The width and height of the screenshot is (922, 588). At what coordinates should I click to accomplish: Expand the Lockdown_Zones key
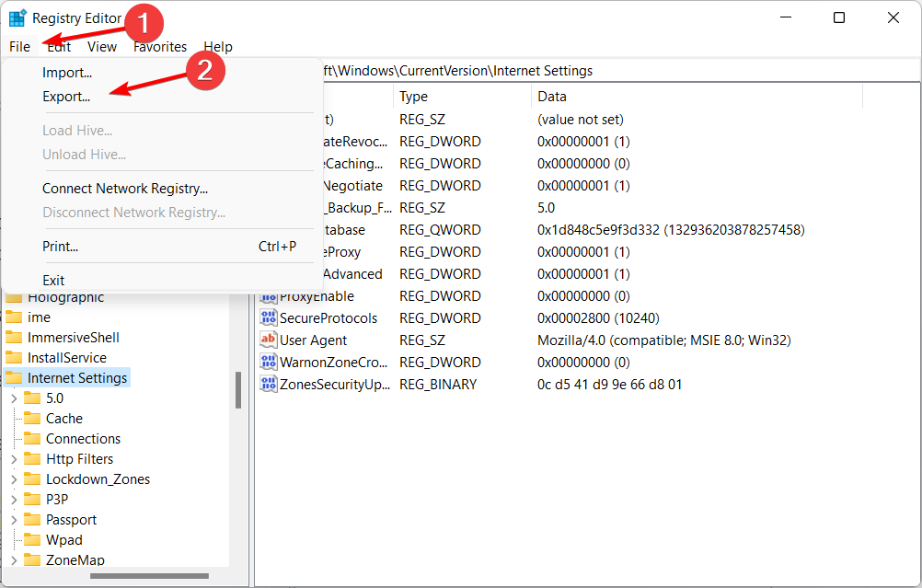(x=14, y=479)
